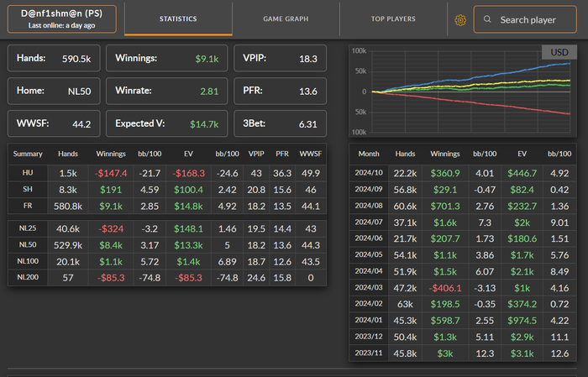Click the -$406.1 winnings for 2024/03

click(x=445, y=288)
